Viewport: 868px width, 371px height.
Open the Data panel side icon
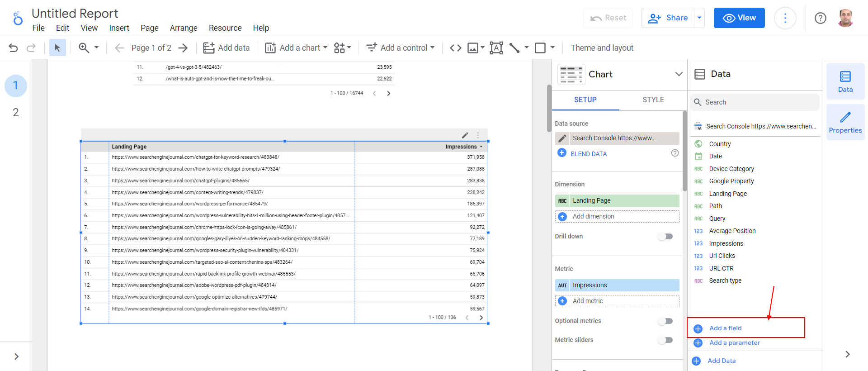click(845, 81)
